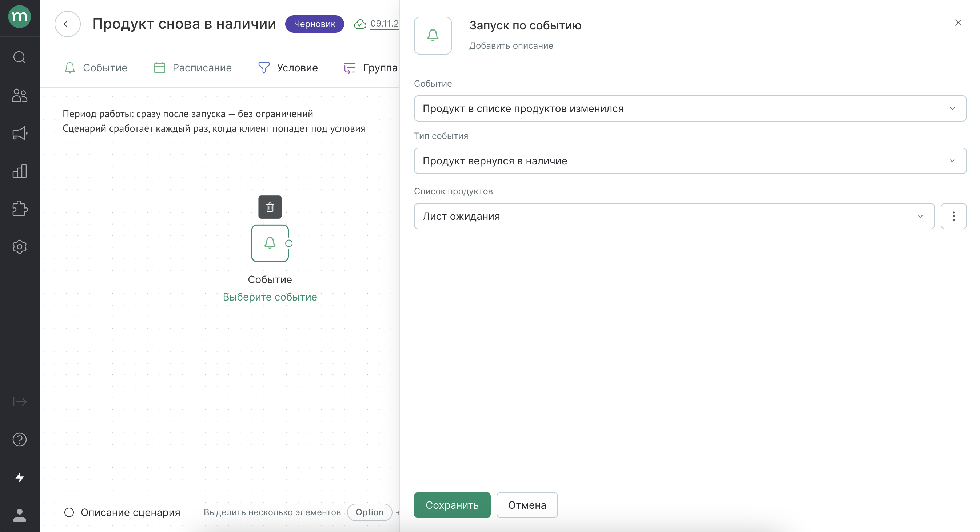The width and height of the screenshot is (980, 532).
Task: Click the puzzle/integrations icon in sidebar
Action: tap(20, 209)
